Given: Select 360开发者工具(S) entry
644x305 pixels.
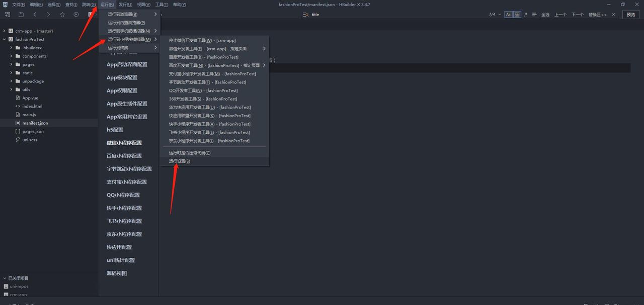Looking at the screenshot, I should click(x=214, y=99).
